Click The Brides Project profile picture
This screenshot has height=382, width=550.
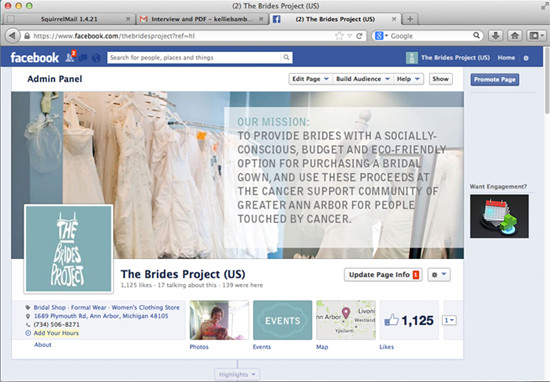point(69,248)
